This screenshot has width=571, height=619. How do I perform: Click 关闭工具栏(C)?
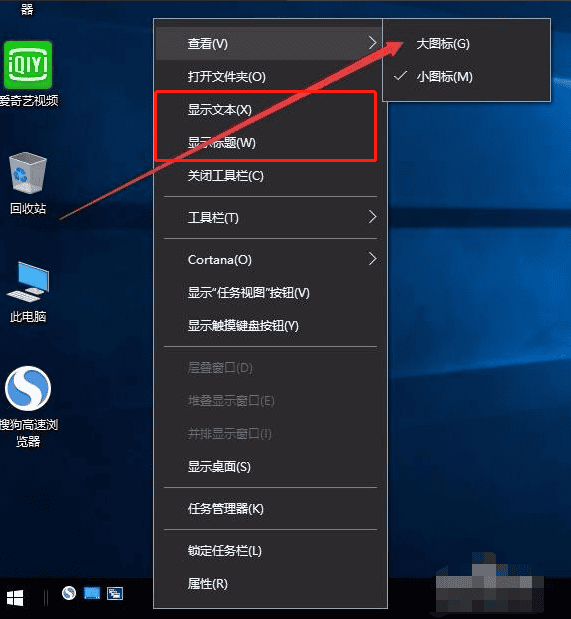[x=268, y=176]
